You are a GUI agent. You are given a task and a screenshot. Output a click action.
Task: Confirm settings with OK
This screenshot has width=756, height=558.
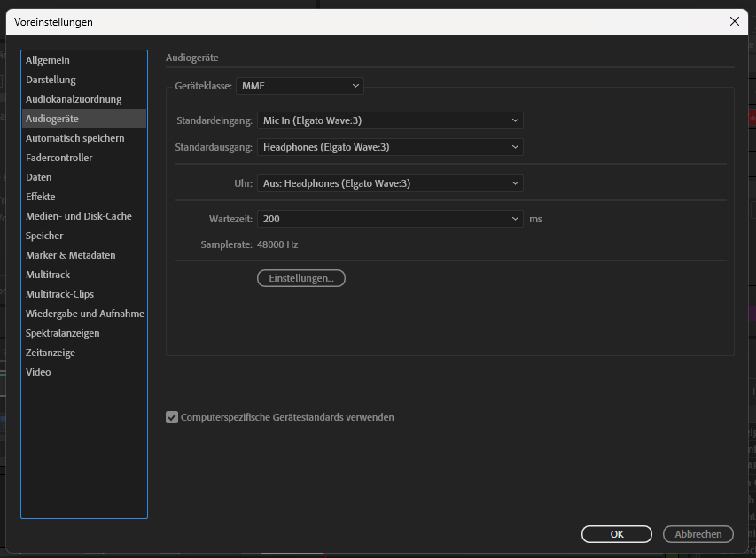(616, 533)
